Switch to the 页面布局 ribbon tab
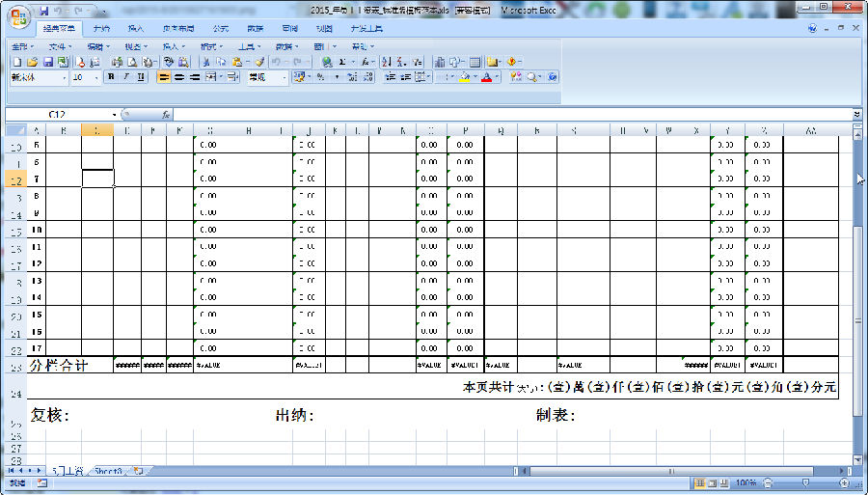Screen dimensions: 868x495 click(x=178, y=28)
